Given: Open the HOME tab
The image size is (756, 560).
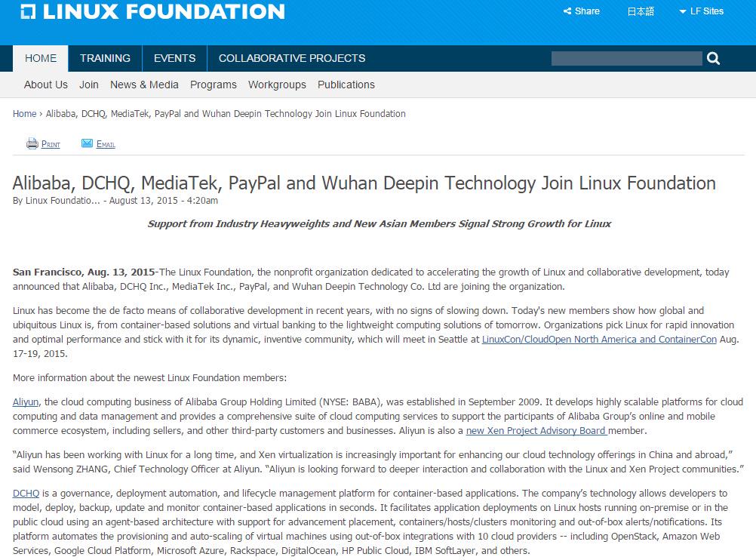Looking at the screenshot, I should coord(41,58).
